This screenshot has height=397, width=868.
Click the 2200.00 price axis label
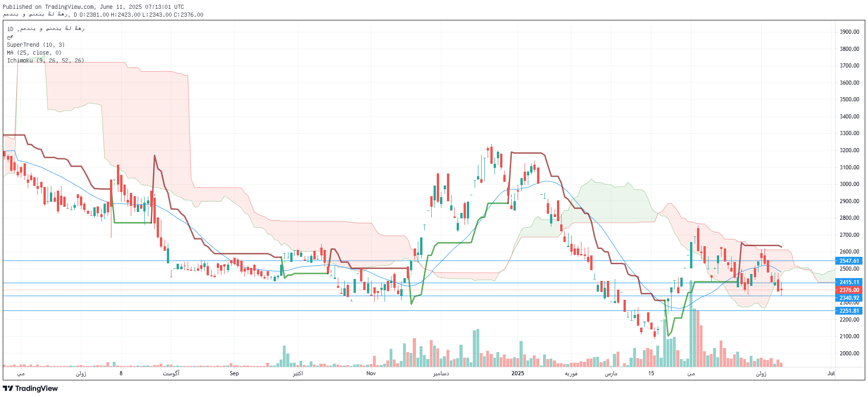click(x=850, y=320)
